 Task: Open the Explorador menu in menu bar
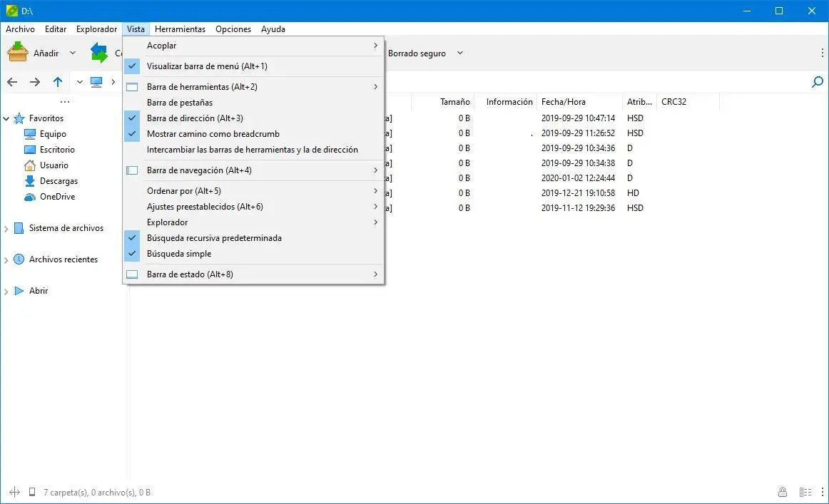[97, 29]
